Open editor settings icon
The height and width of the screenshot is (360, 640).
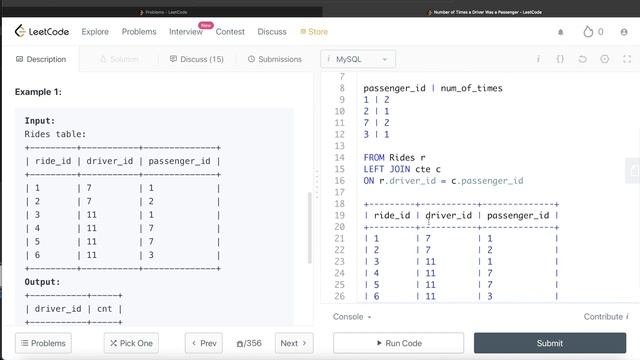(604, 59)
